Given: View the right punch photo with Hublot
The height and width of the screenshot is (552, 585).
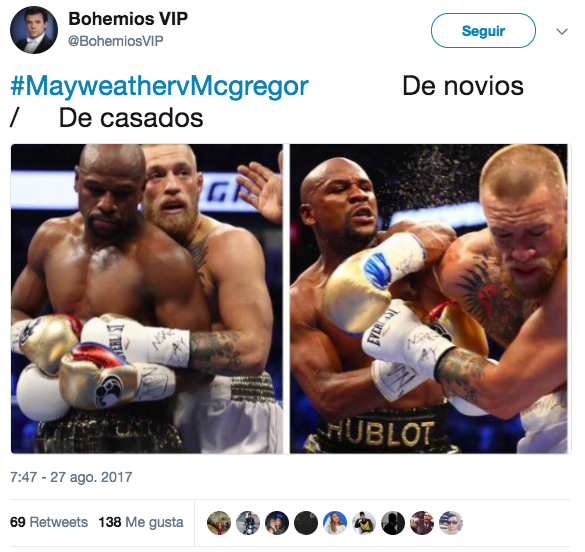Looking at the screenshot, I should (x=429, y=299).
